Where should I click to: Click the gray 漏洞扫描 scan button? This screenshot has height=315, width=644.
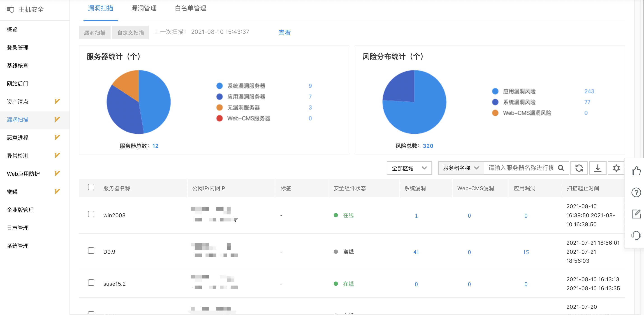(x=95, y=32)
